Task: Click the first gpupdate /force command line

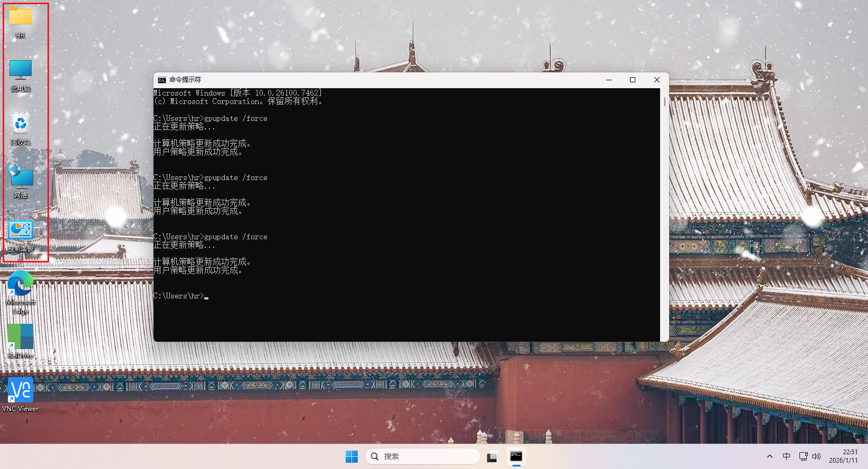Action: (x=211, y=118)
